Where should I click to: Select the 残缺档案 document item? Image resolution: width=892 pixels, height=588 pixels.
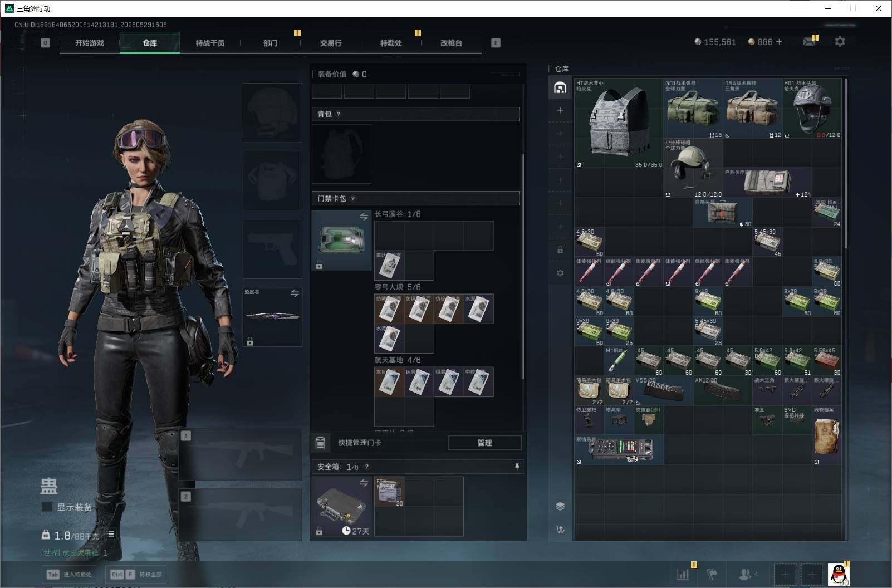pyautogui.click(x=827, y=435)
